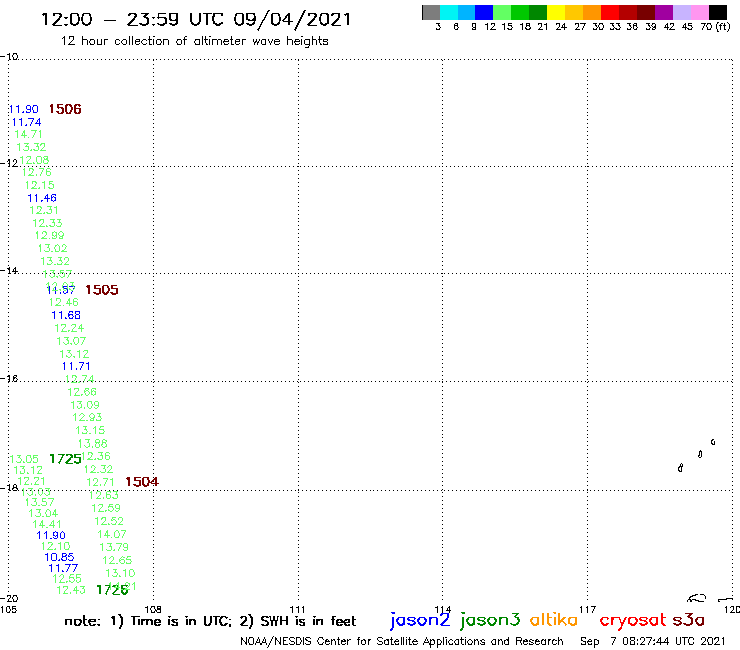740x650 pixels.
Task: Select pass label 1506
Action: pyautogui.click(x=65, y=110)
